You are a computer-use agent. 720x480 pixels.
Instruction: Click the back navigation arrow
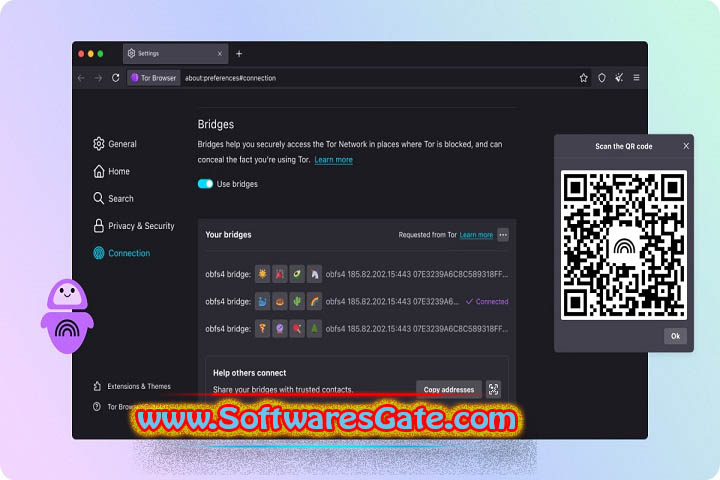tap(81, 78)
